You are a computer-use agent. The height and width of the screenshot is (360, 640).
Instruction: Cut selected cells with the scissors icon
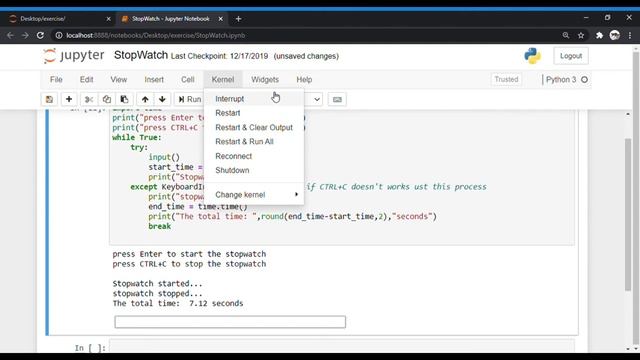click(89, 99)
